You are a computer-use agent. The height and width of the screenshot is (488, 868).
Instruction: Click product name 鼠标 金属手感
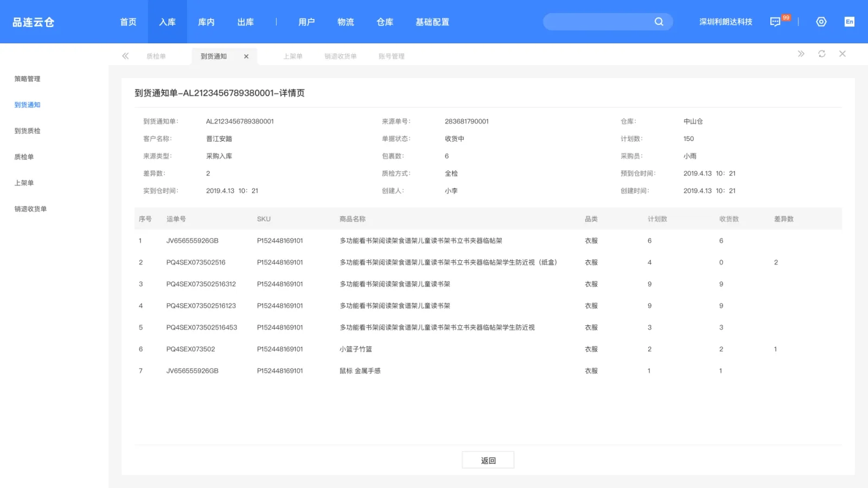pos(360,371)
